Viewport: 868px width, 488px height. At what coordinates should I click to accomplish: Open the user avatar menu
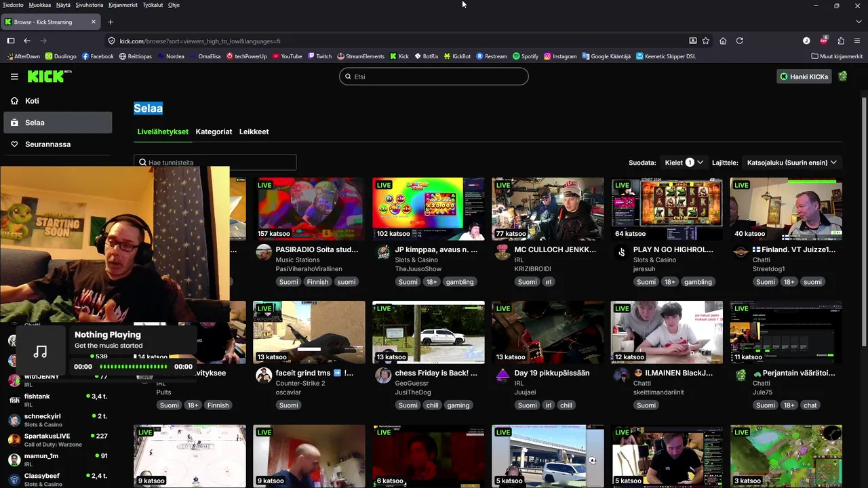(843, 77)
